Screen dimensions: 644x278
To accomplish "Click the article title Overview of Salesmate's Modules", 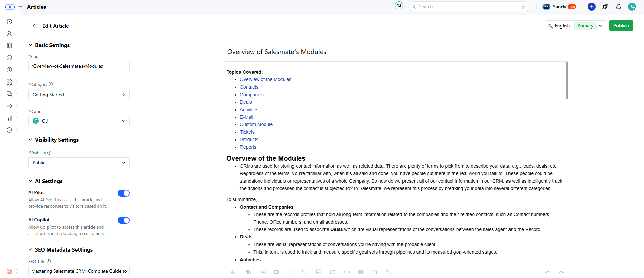I will coord(277,52).
